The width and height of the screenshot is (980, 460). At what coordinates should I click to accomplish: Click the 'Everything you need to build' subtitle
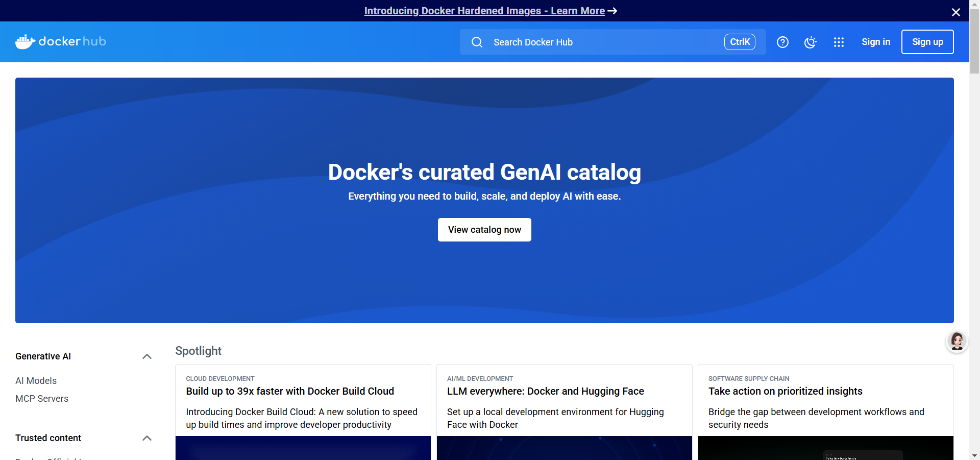pyautogui.click(x=484, y=196)
